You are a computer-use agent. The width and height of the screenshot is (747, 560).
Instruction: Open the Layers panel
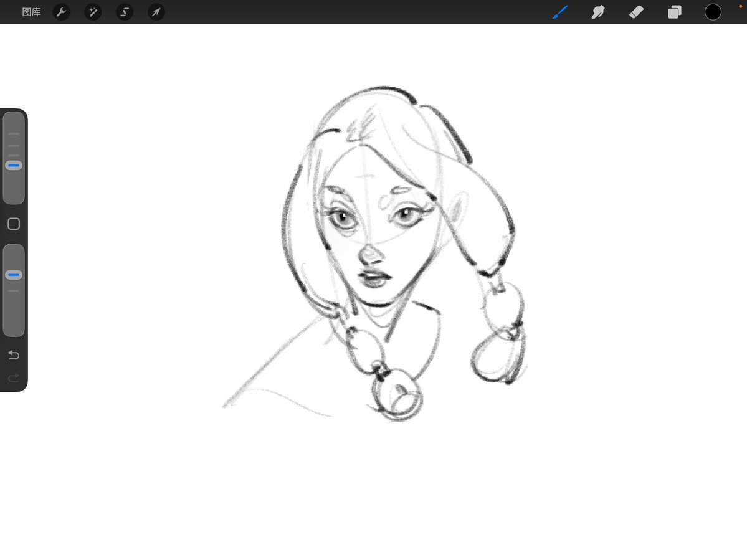(x=675, y=12)
